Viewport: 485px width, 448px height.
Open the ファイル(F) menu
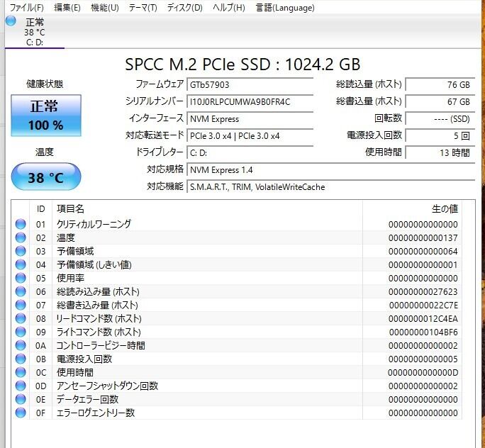(x=27, y=8)
